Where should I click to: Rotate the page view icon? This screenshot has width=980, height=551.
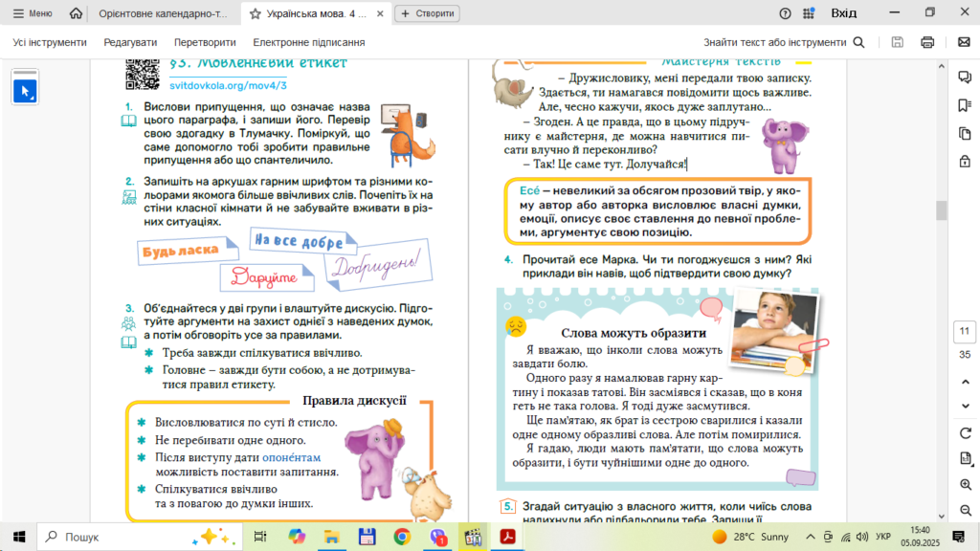pyautogui.click(x=966, y=433)
